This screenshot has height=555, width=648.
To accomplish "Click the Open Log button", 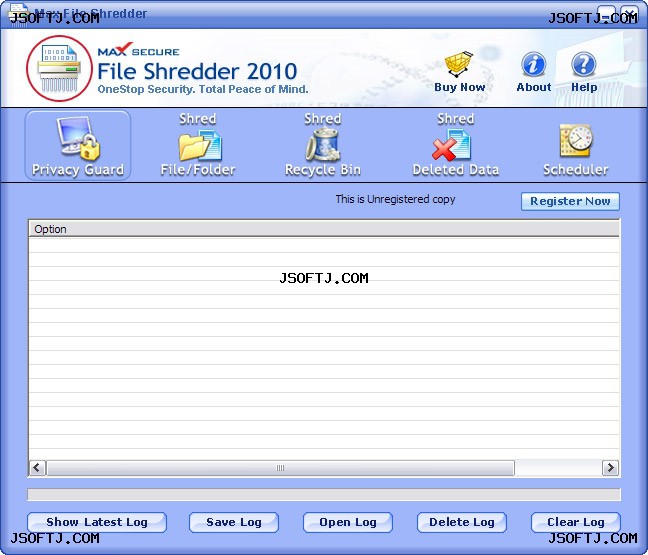I will pyautogui.click(x=348, y=522).
